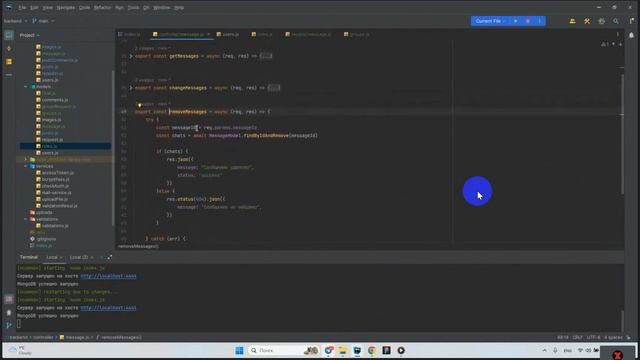
Task: Open Search Everywhere magnifier
Action: tap(616, 21)
